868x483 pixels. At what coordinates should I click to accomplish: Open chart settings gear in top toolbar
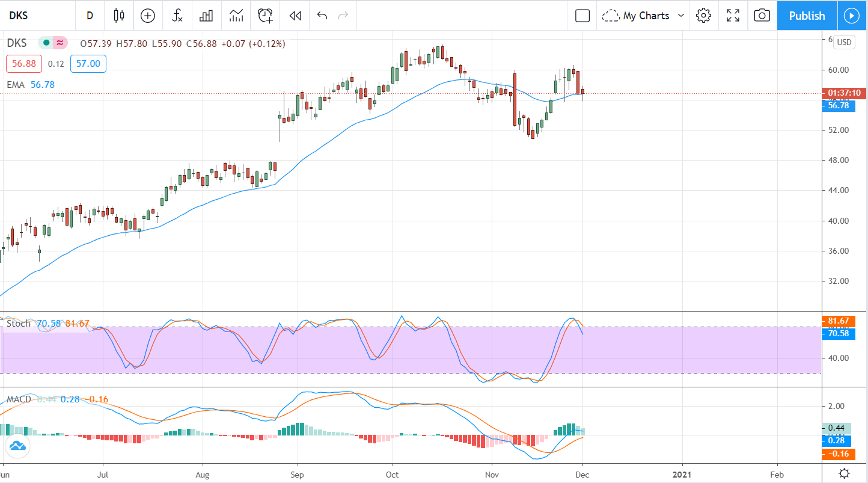point(703,16)
